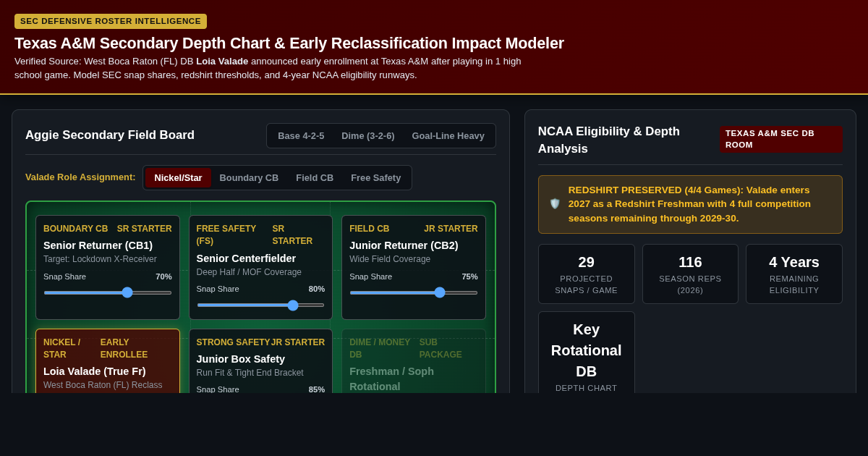Adjust Field CB snap share slider

414,292
